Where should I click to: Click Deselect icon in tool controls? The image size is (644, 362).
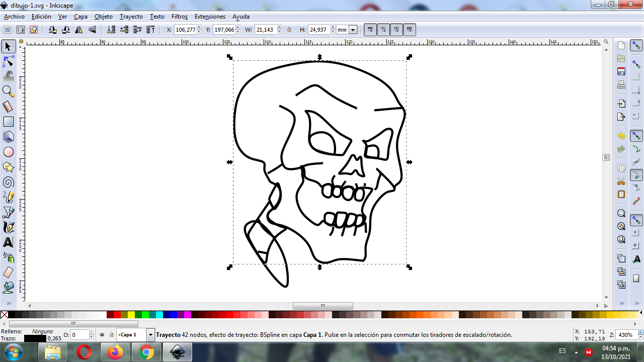tap(34, 30)
